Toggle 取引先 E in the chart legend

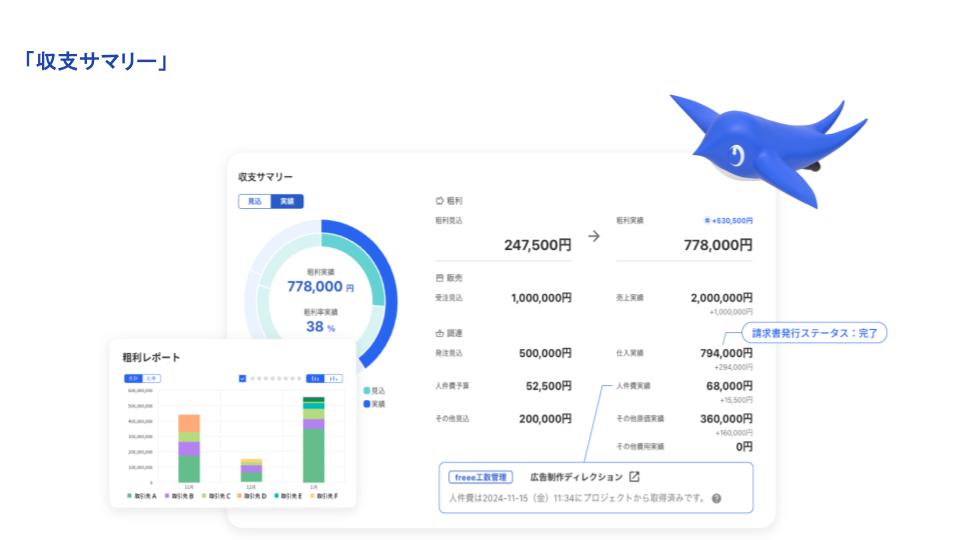click(x=288, y=496)
